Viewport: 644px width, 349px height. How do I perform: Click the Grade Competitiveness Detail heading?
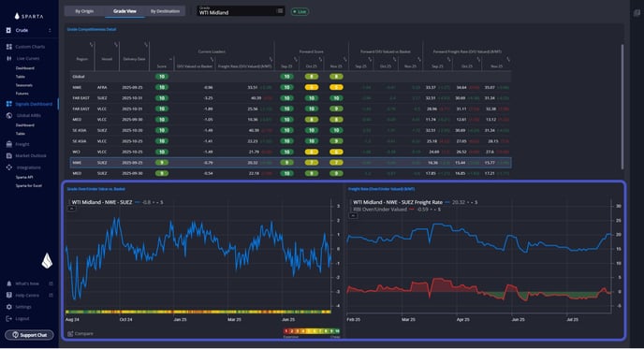(x=92, y=30)
